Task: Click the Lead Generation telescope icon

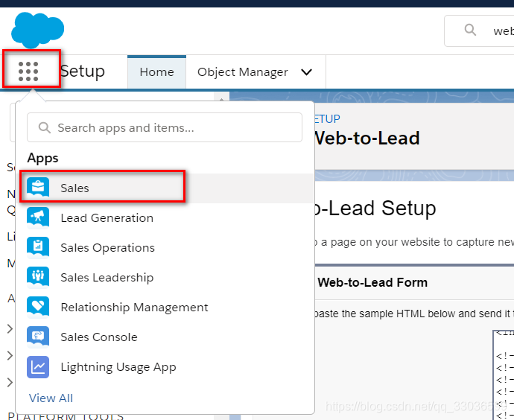Action: (38, 218)
